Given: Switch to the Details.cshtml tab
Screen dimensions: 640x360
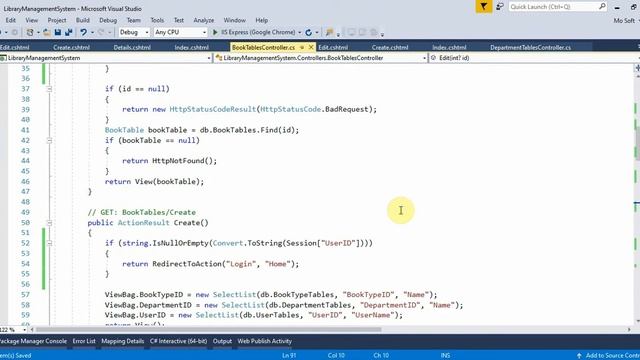Looking at the screenshot, I should [x=132, y=47].
